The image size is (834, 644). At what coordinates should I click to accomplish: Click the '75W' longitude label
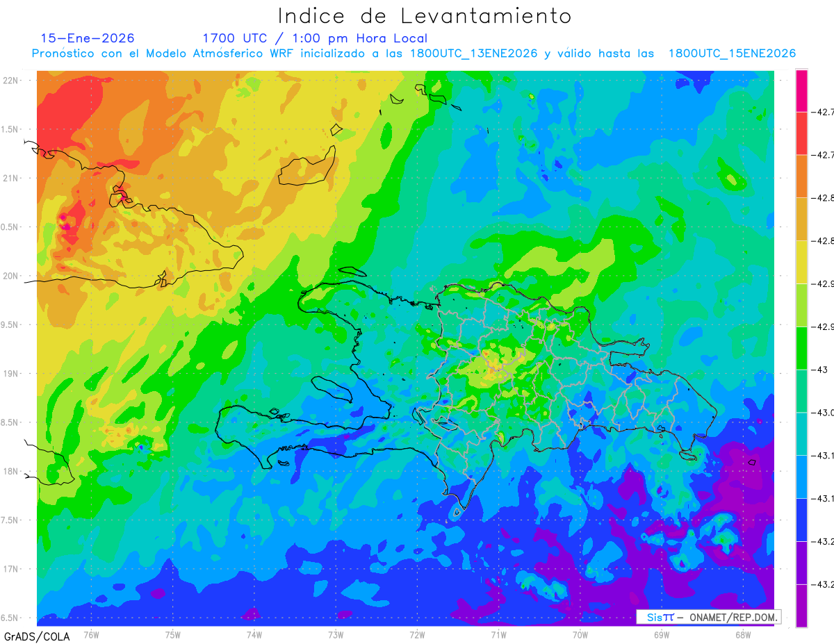click(x=172, y=634)
